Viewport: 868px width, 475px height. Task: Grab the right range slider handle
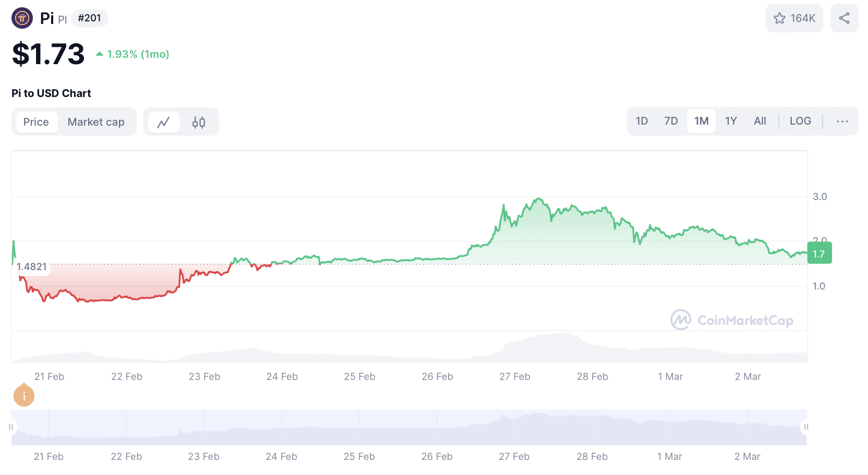(806, 427)
